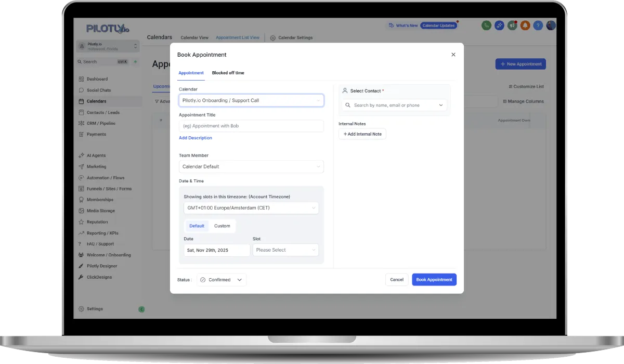Click the Media Storage image icon
The height and width of the screenshot is (364, 624).
(x=81, y=211)
